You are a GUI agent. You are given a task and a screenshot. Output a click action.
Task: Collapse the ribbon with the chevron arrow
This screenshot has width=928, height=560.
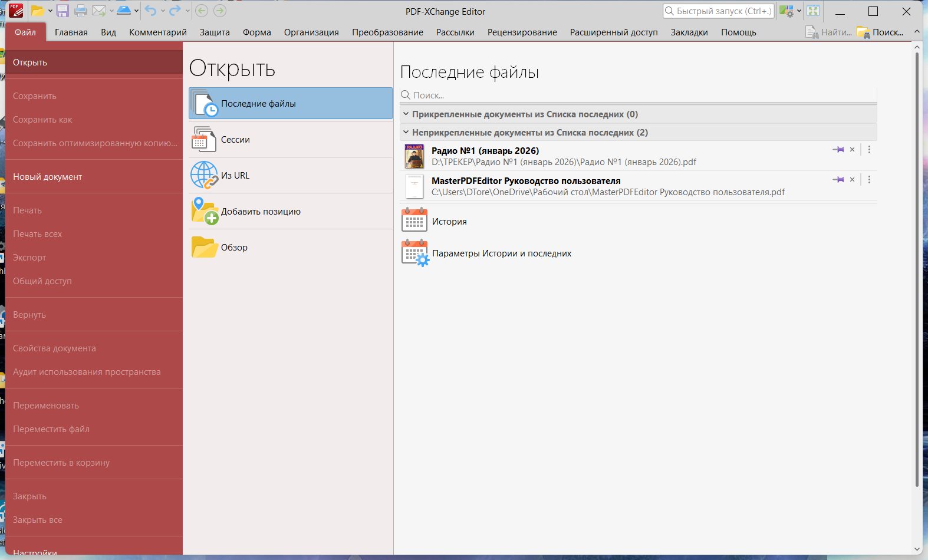point(917,32)
